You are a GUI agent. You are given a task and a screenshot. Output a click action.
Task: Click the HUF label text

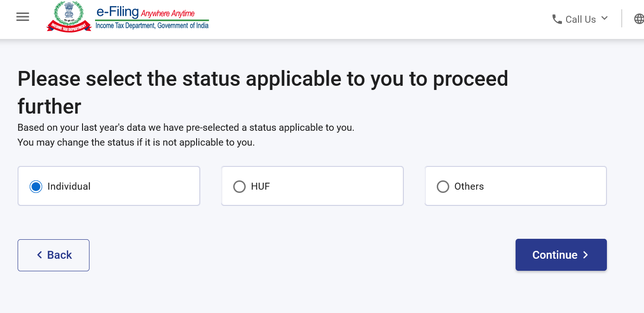261,186
